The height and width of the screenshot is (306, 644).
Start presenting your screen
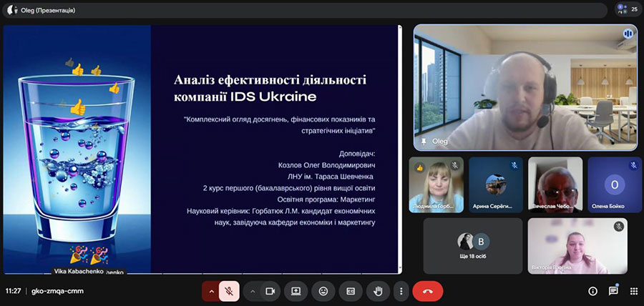pos(296,291)
